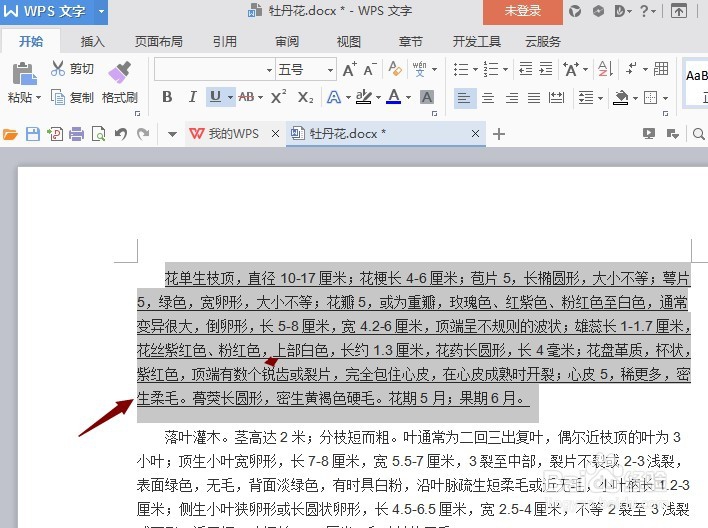The height and width of the screenshot is (528, 708).
Task: Expand bullet list style arrow
Action: point(475,70)
